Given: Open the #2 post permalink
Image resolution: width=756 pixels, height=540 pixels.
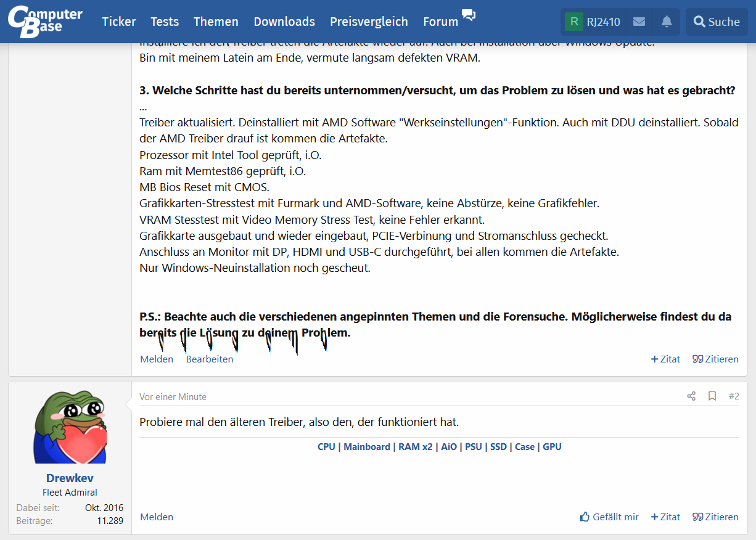Looking at the screenshot, I should point(734,396).
